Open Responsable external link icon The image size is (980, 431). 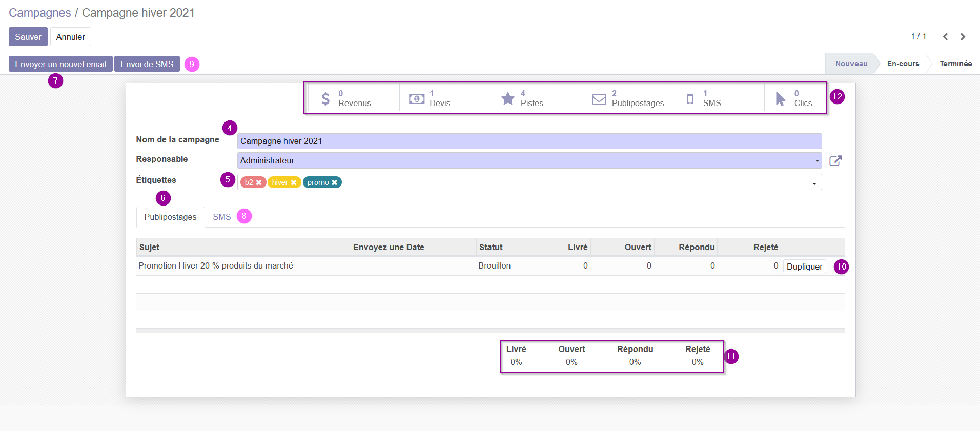tap(835, 161)
